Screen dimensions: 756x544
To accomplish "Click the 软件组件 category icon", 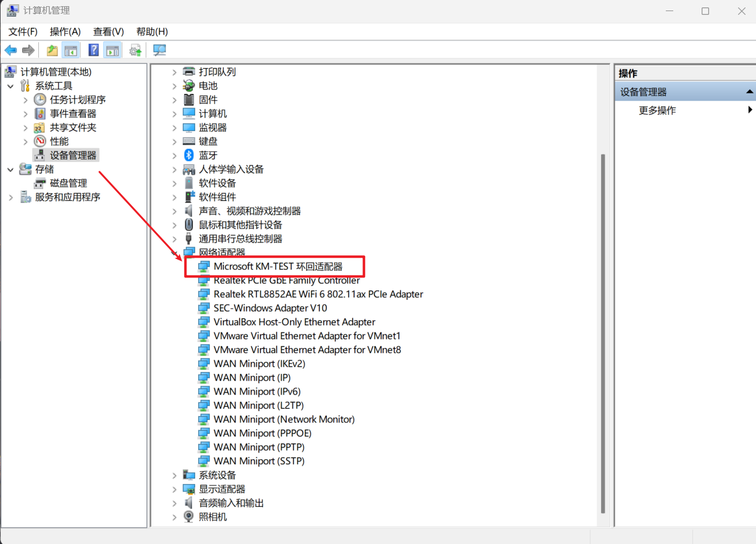I will [189, 197].
